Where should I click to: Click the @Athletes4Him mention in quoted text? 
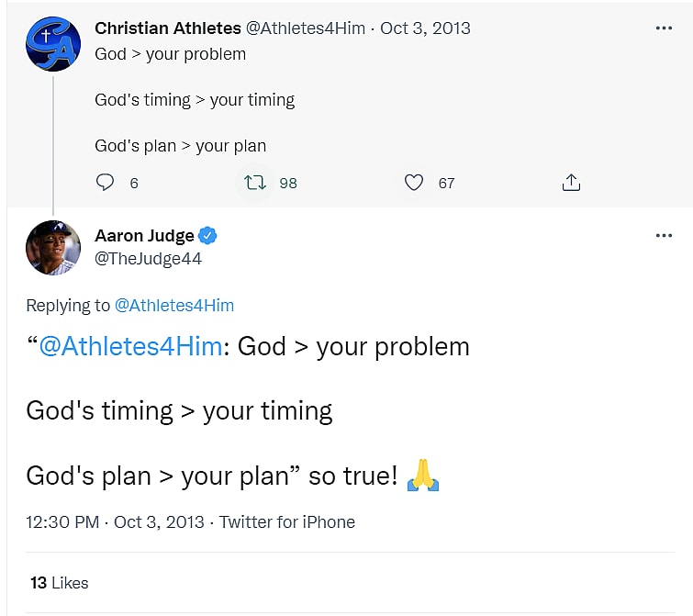(x=130, y=346)
